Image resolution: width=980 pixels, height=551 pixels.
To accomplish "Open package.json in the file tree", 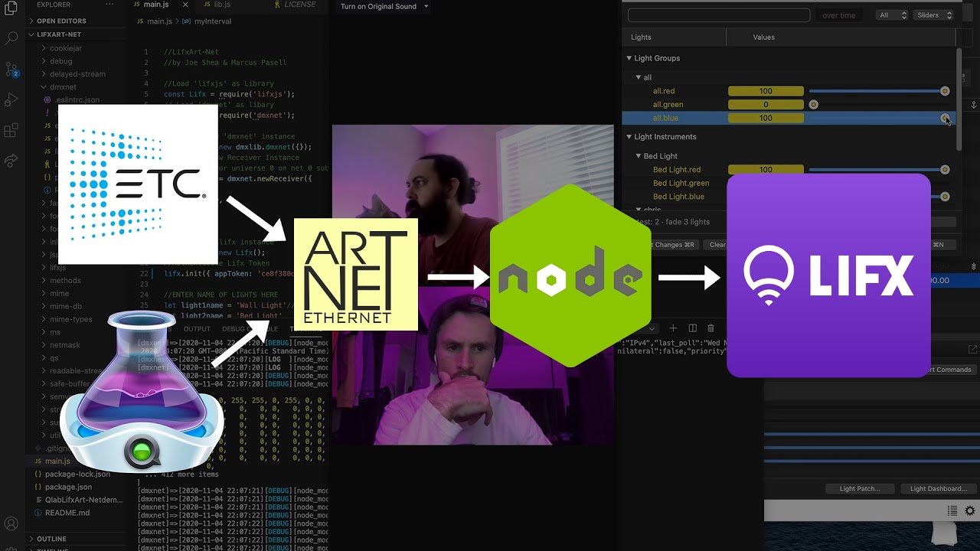I will [68, 487].
